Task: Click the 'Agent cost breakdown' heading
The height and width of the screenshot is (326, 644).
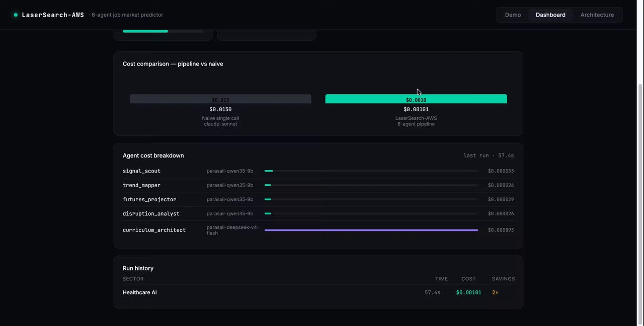Action: pyautogui.click(x=153, y=155)
